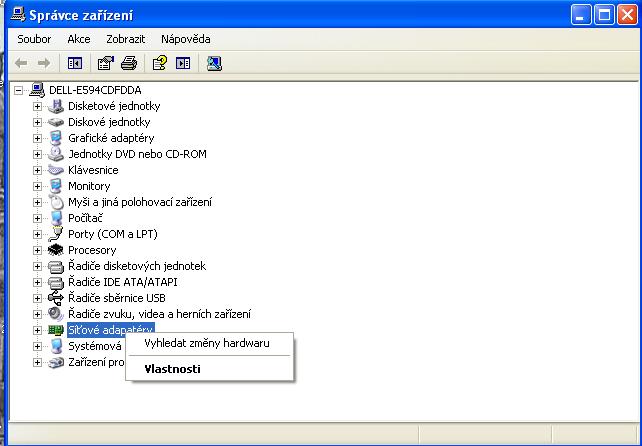Expand Jednotky DVD nebo CD-ROM node

point(37,154)
